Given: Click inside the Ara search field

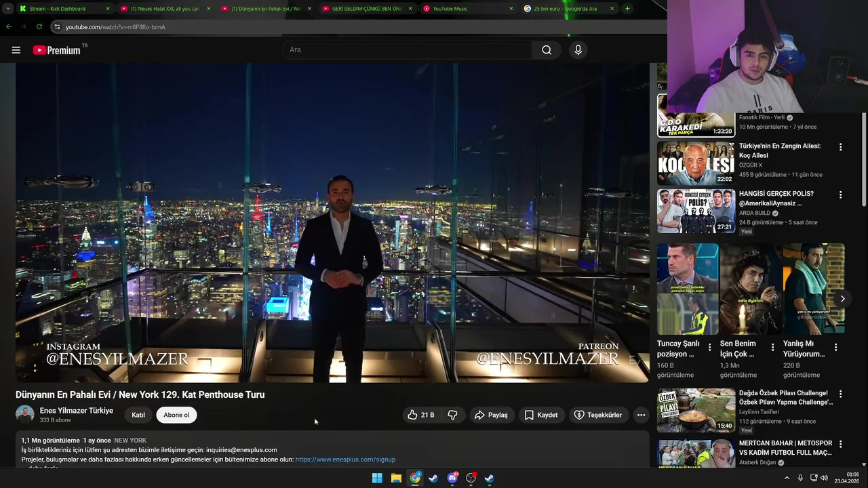Looking at the screenshot, I should tap(407, 50).
